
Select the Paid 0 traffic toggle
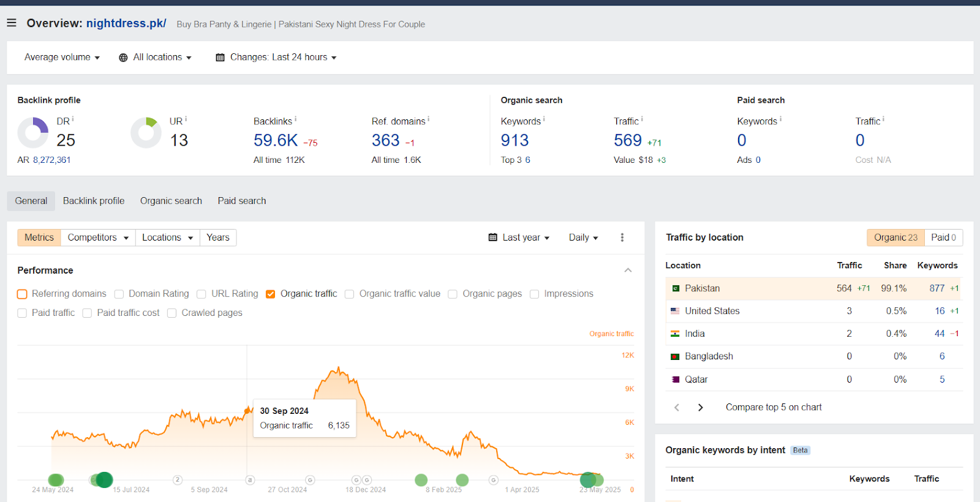pos(943,238)
